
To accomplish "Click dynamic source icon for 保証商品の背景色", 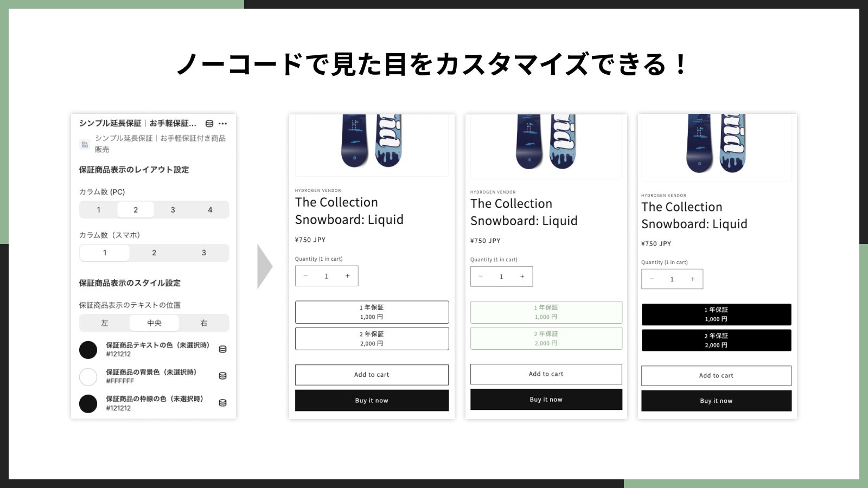I will [x=222, y=376].
